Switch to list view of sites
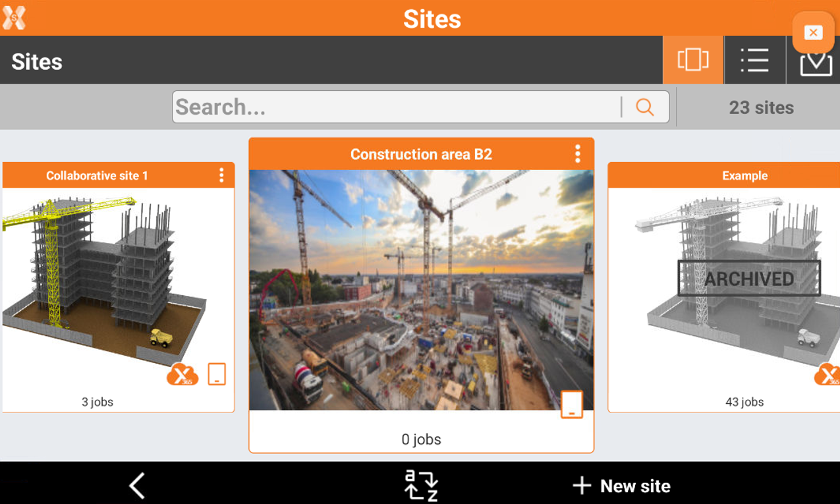The height and width of the screenshot is (504, 840). pyautogui.click(x=754, y=60)
